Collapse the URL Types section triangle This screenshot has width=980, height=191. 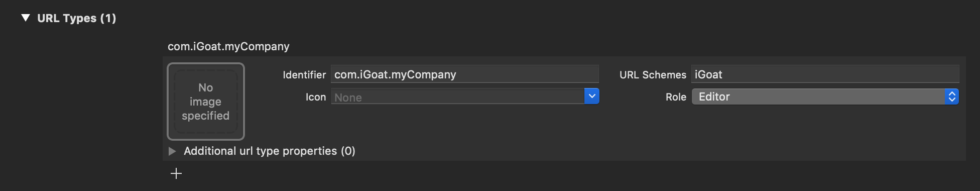coord(26,18)
